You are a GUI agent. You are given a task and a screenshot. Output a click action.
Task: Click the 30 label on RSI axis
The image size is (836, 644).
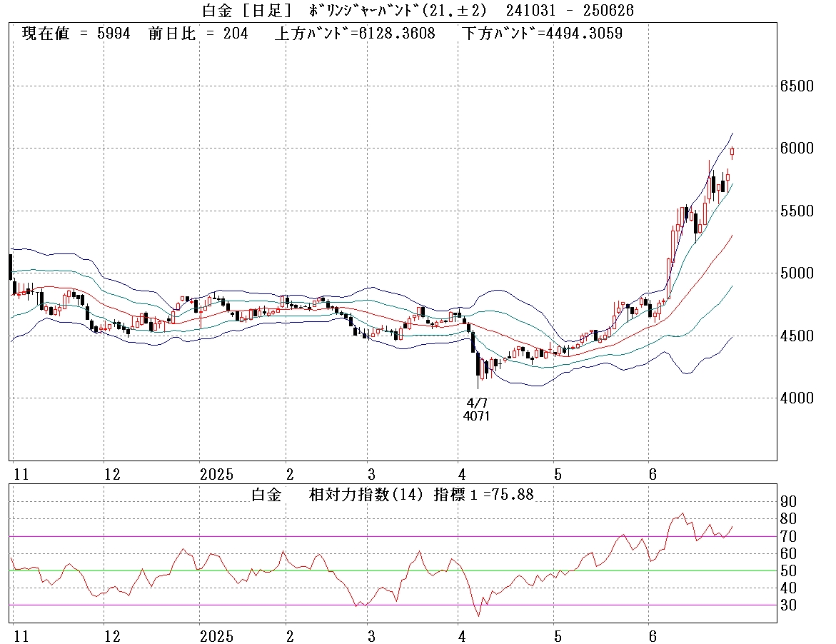787,605
